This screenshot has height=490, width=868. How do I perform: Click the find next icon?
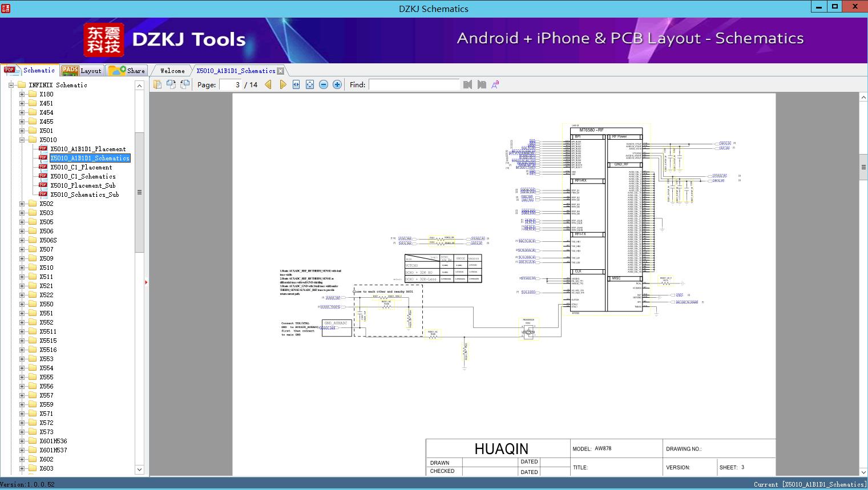(x=482, y=84)
